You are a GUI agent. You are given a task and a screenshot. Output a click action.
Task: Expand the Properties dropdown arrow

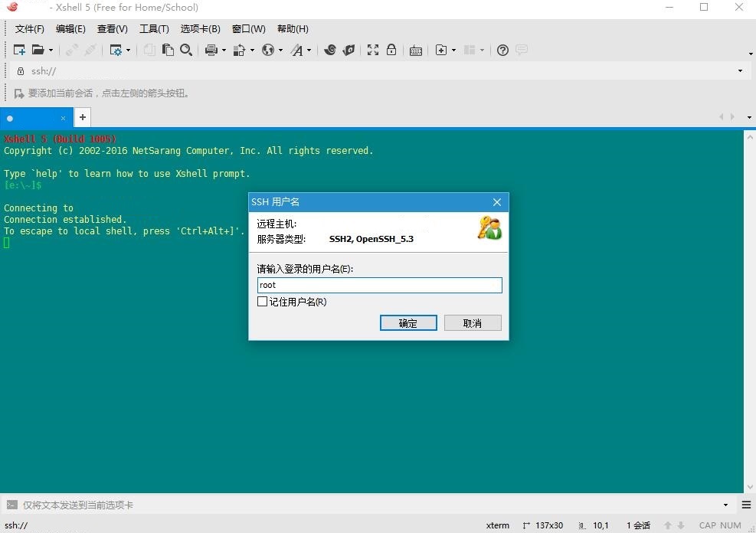(x=128, y=50)
